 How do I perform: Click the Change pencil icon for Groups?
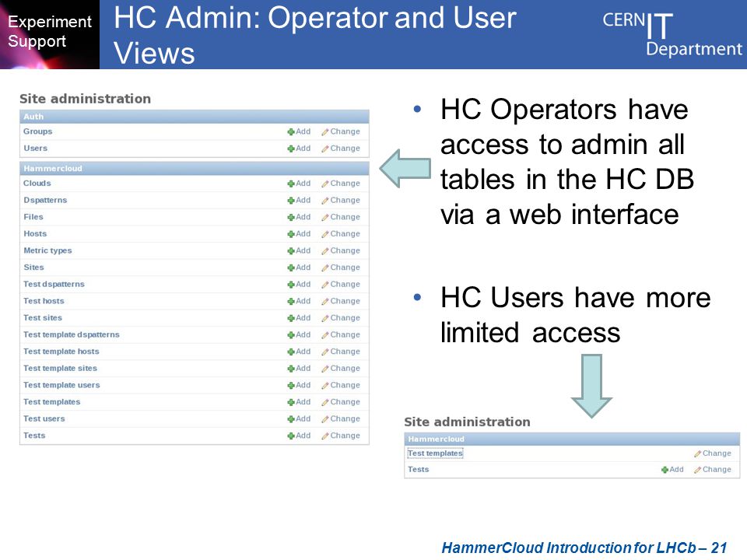tap(325, 132)
